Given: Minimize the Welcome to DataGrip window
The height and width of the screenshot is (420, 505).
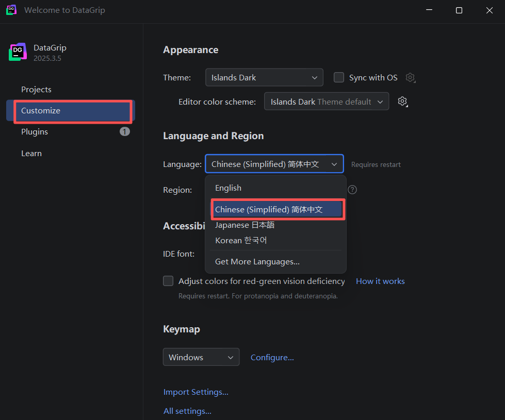Looking at the screenshot, I should pyautogui.click(x=429, y=10).
